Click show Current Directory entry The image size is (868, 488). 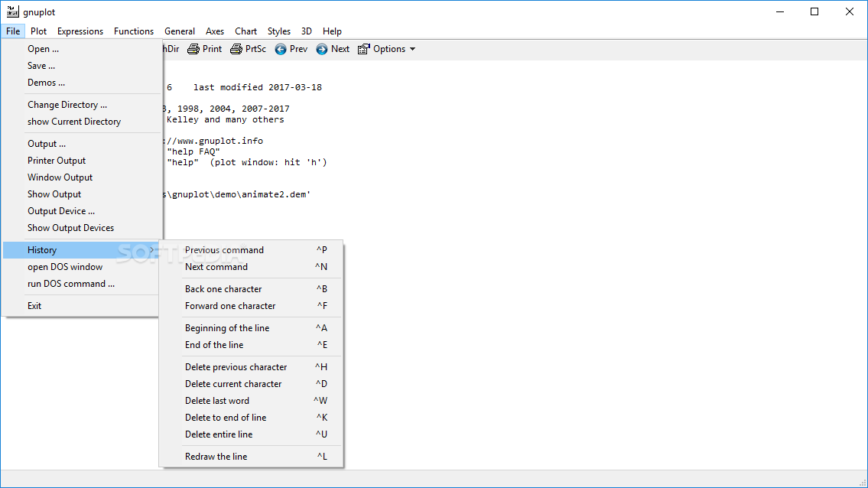[82, 122]
